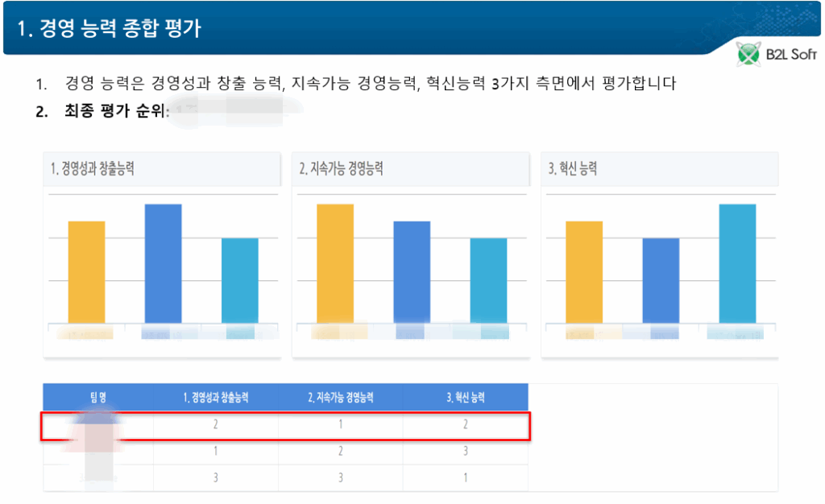Click the '팀 명' table column header
This screenshot has width=825, height=504.
[x=97, y=397]
